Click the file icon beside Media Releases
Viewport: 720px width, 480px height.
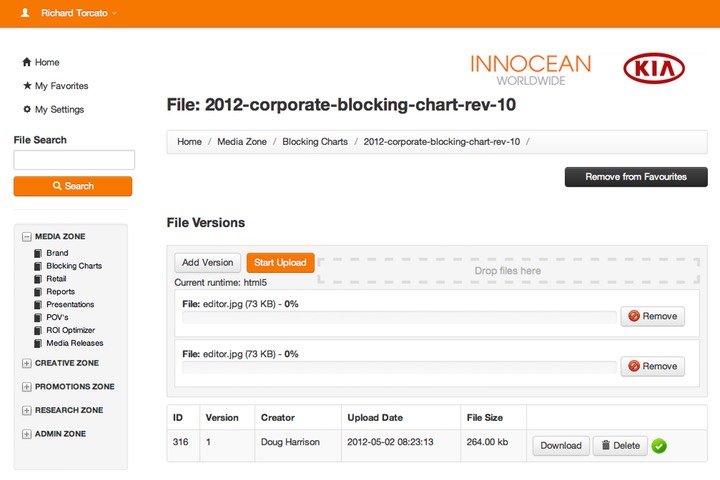tap(38, 343)
